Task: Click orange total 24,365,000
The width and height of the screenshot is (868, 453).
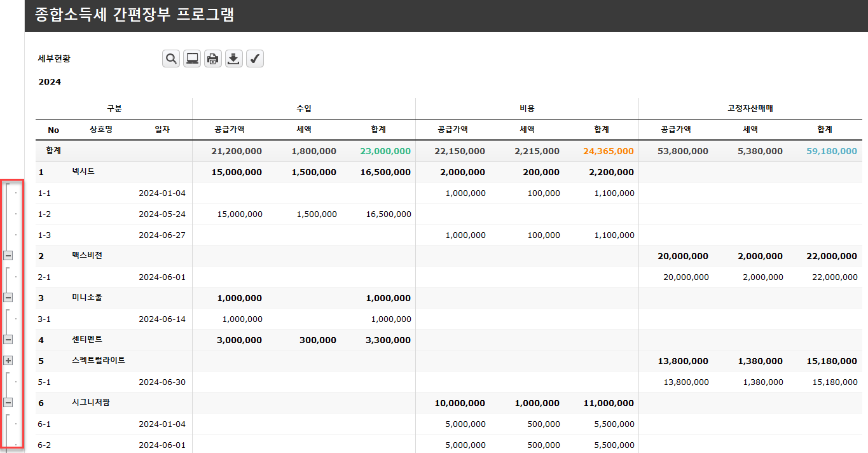Action: coord(609,151)
